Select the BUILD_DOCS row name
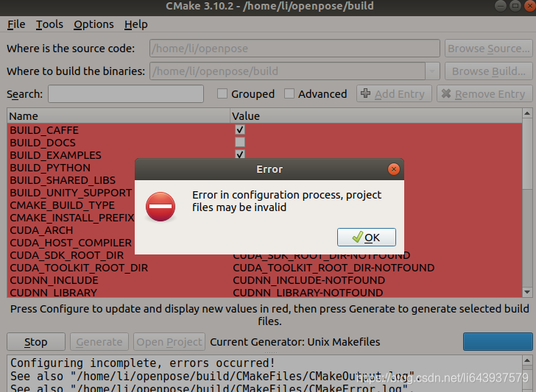The image size is (536, 392). (x=43, y=143)
